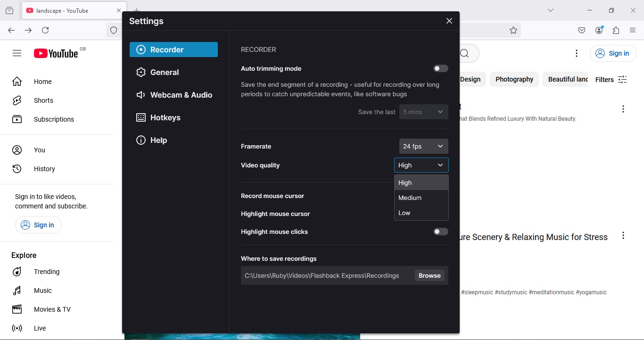Toggle Auto trimming mode switch
Screen dimensions: 644x340
(441, 68)
